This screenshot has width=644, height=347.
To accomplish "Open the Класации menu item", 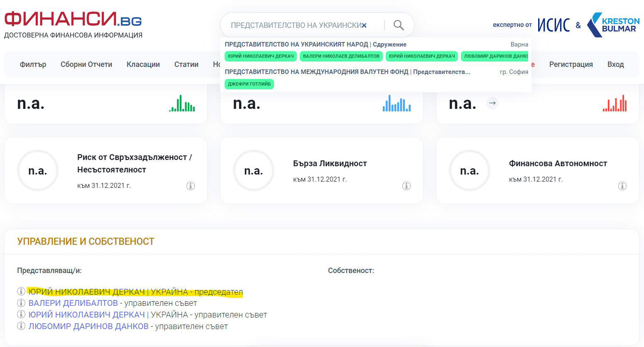I will (x=143, y=64).
